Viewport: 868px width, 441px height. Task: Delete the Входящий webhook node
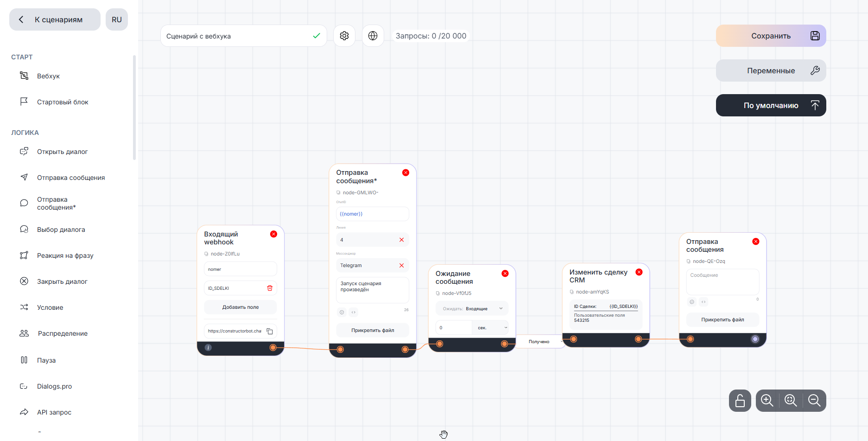[273, 234]
